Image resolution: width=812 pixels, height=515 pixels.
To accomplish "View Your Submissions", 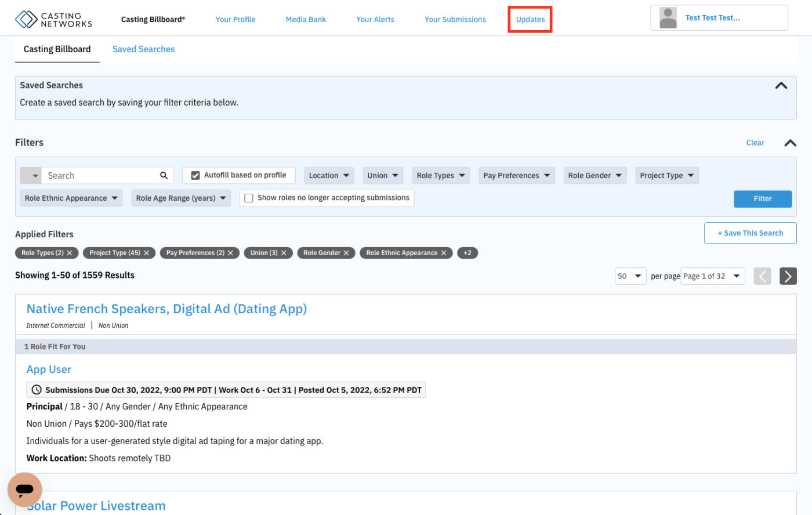I will point(455,19).
